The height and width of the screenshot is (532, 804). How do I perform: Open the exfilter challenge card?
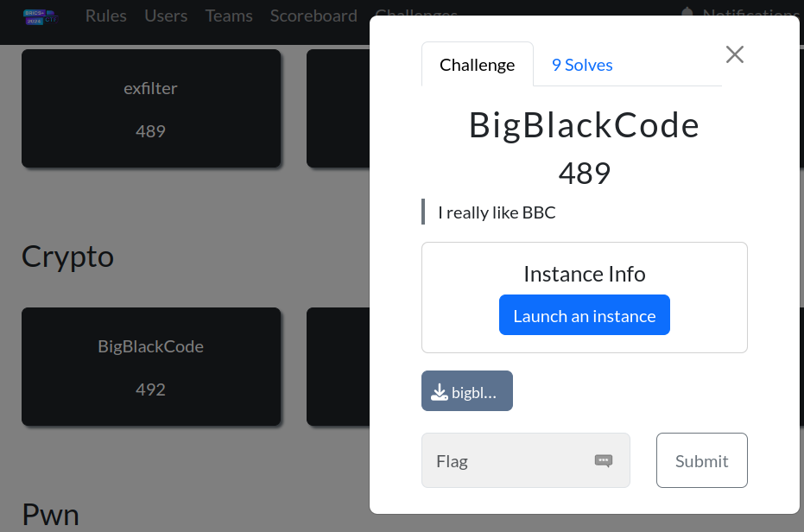coord(150,109)
